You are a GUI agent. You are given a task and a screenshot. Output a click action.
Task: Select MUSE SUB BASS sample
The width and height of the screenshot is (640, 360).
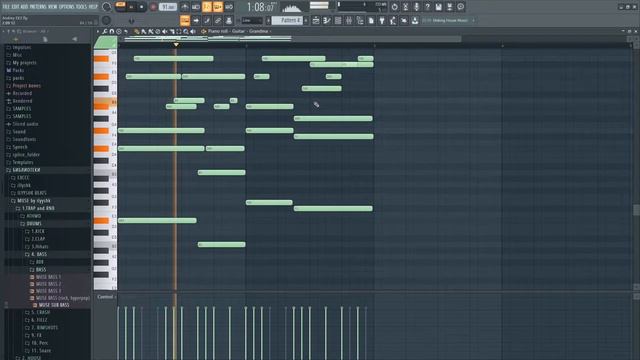[x=54, y=305]
